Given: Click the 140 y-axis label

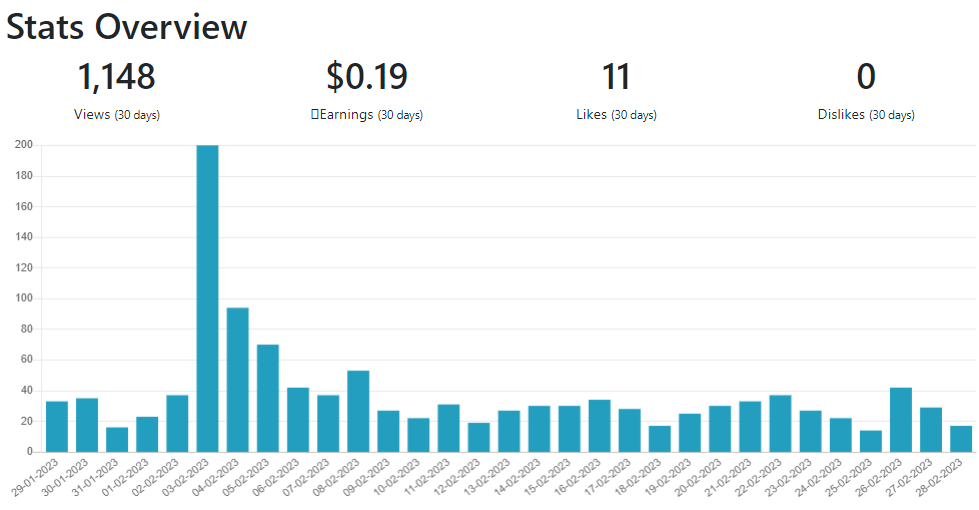Looking at the screenshot, I should [24, 237].
